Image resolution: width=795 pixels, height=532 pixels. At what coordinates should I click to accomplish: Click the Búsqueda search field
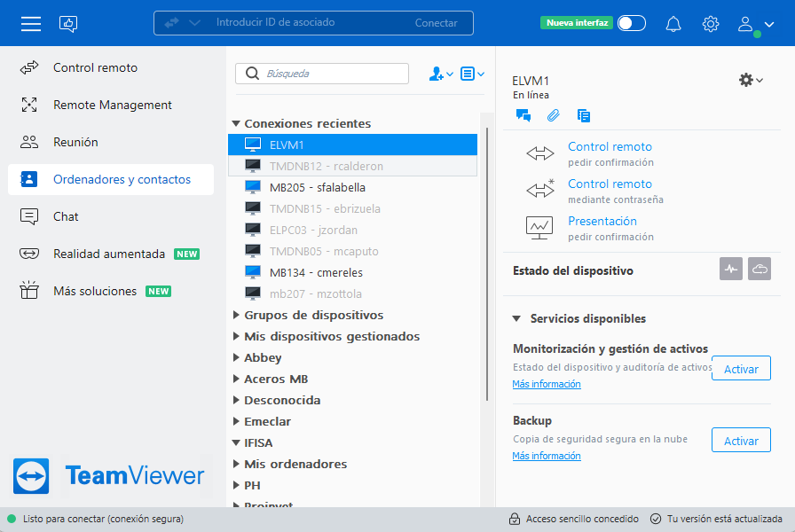click(x=321, y=74)
